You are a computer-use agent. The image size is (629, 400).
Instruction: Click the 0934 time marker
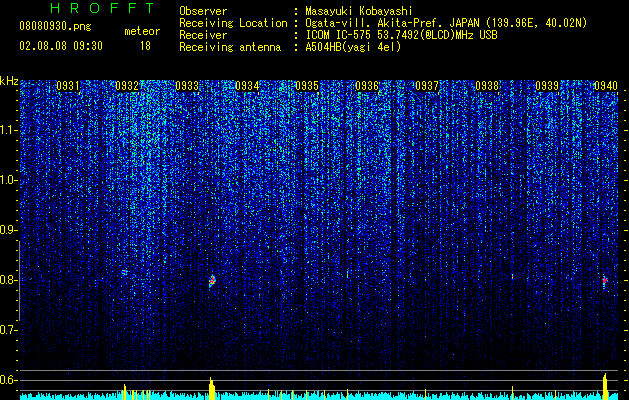point(247,86)
